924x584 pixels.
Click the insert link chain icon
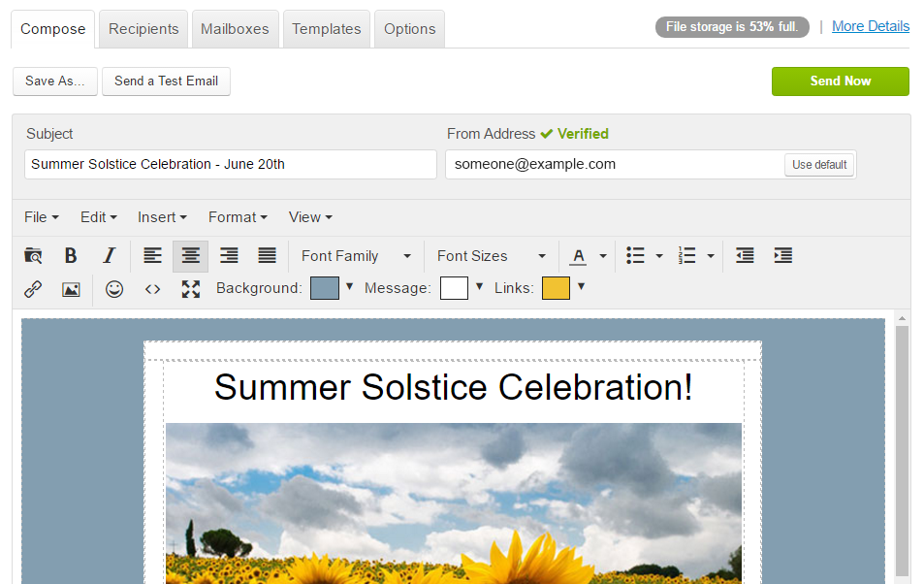coord(33,288)
